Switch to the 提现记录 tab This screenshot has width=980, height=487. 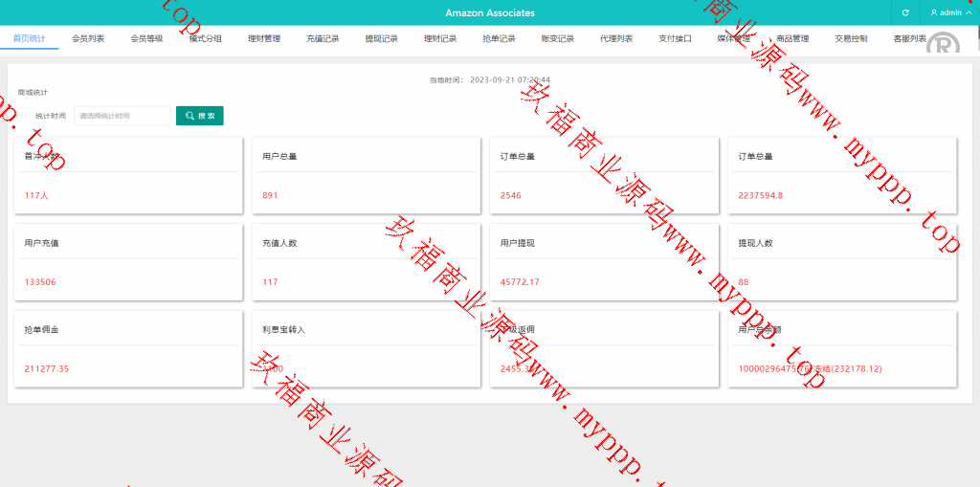(x=381, y=38)
